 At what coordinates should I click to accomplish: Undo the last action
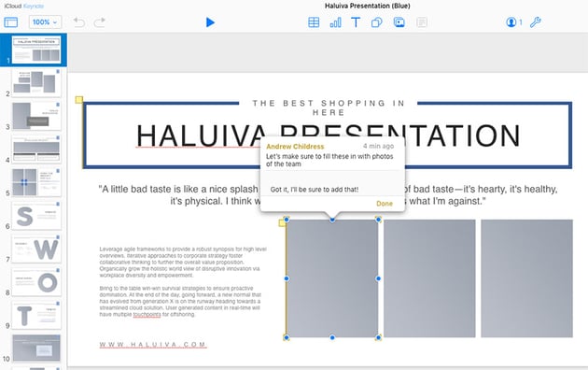[x=78, y=22]
